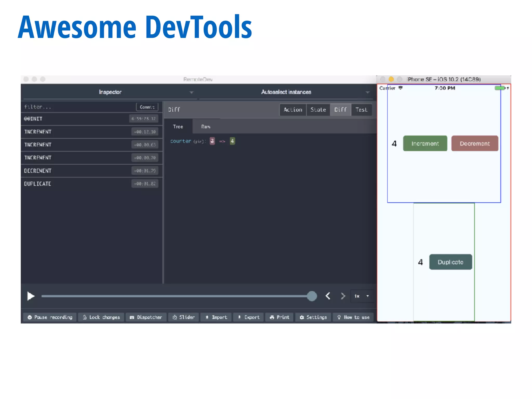Click the timeline slider handle

[312, 296]
